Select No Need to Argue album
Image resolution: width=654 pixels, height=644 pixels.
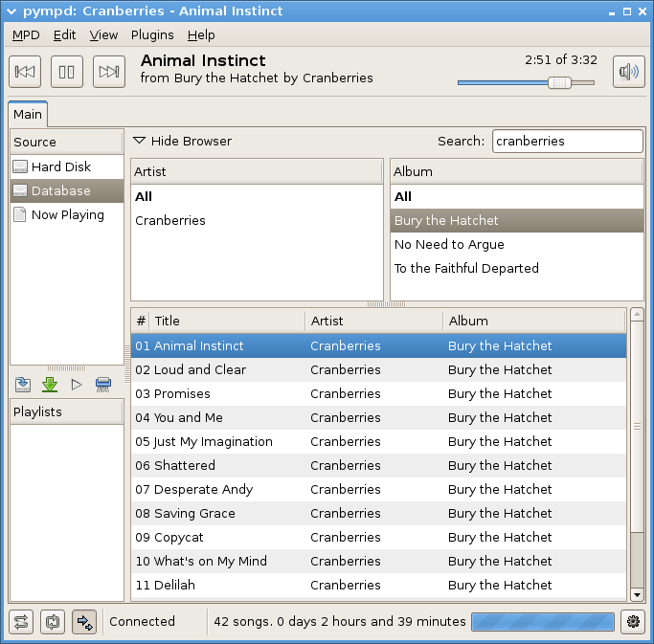pos(517,244)
